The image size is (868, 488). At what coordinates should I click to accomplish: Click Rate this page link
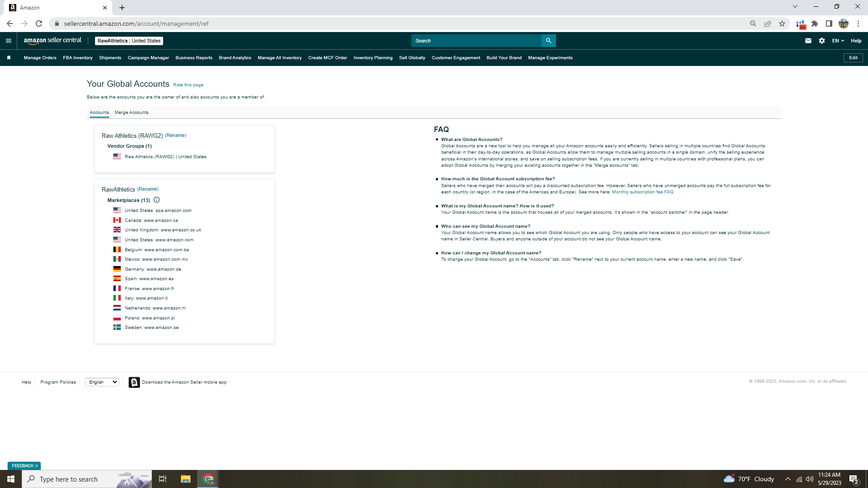coord(188,85)
